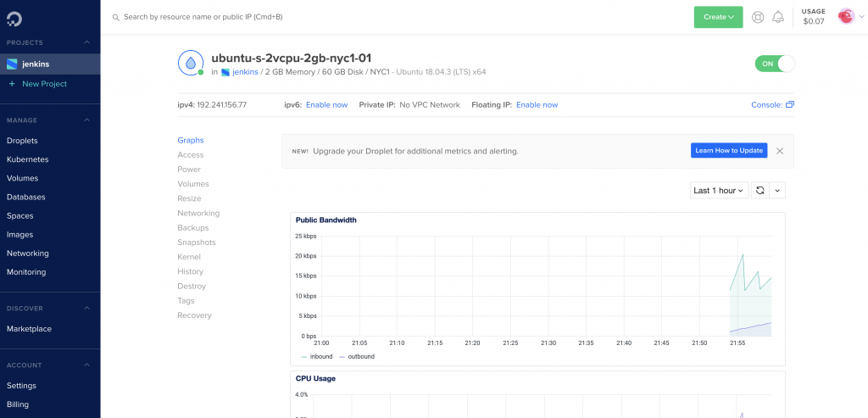Screen dimensions: 868x418
Task: Click New Project in the sidebar
Action: pos(44,84)
